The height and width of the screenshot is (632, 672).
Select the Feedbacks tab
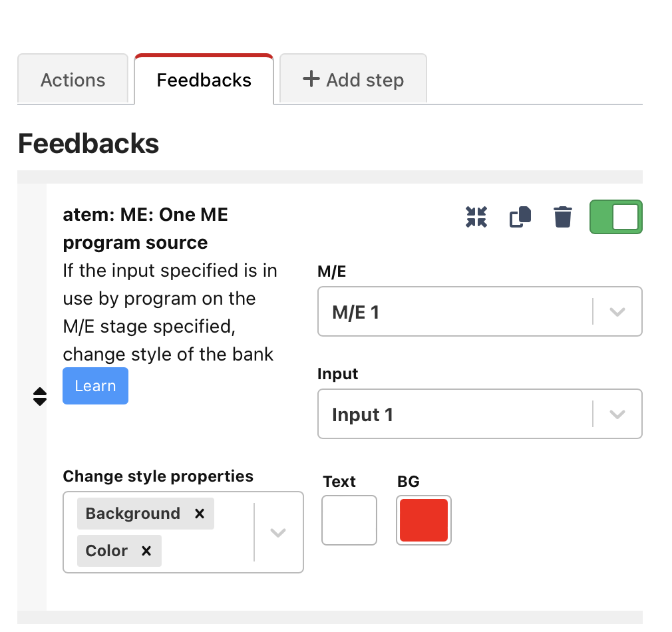[204, 79]
